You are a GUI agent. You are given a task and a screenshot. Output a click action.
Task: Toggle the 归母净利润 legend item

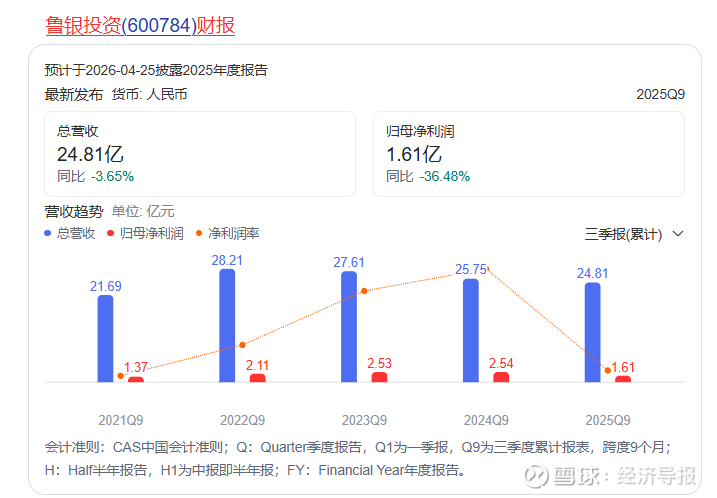(145, 233)
